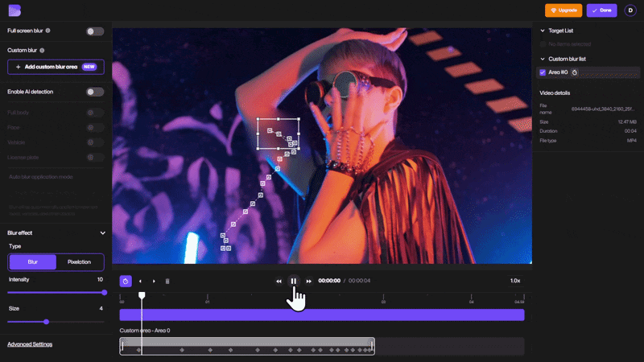Click the timeline playhead handle

pos(142,295)
